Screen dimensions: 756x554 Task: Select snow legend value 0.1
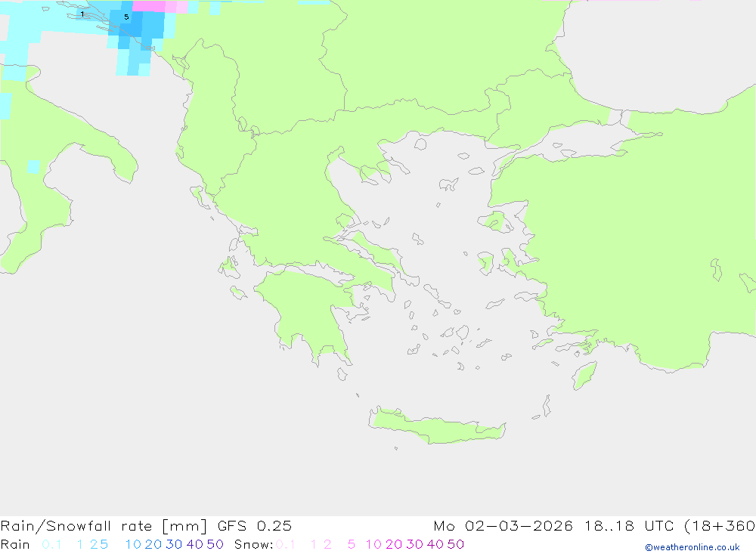coord(286,544)
